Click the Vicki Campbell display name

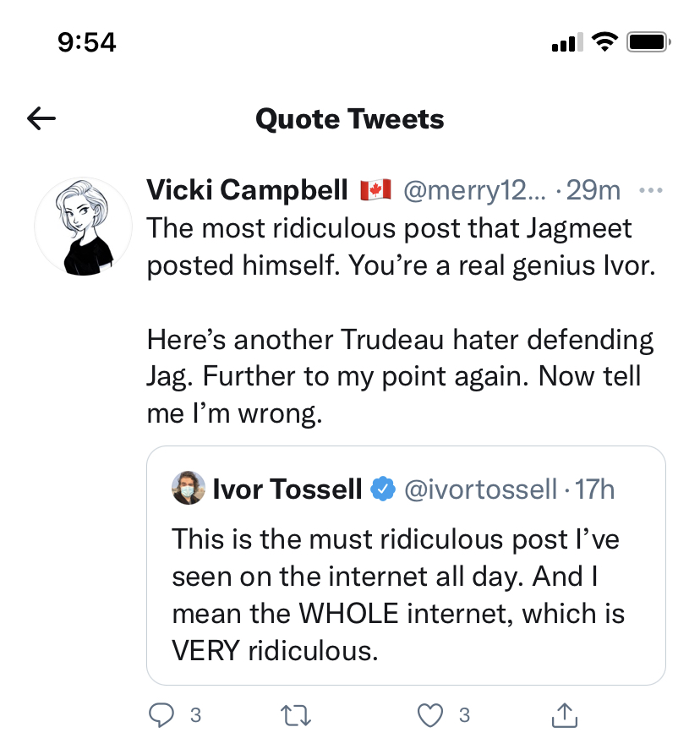click(247, 191)
